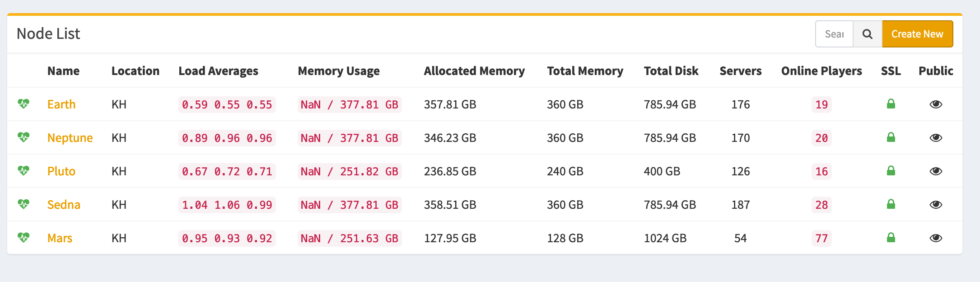This screenshot has height=282, width=980.
Task: Open the Neptune node details
Action: tap(70, 138)
